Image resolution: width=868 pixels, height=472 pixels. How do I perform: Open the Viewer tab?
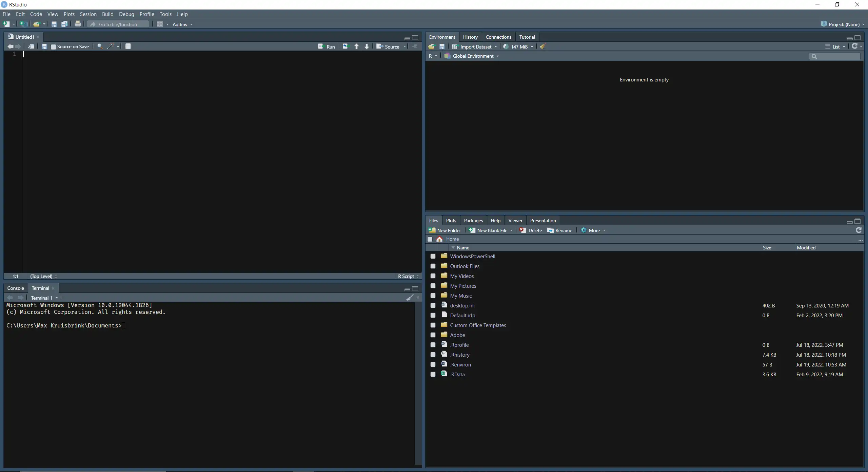(x=515, y=221)
